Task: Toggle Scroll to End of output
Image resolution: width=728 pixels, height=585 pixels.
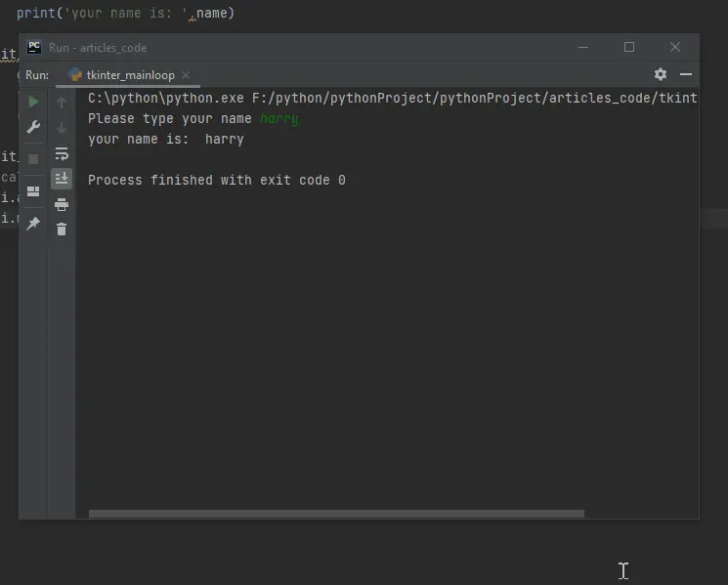Action: 62,178
